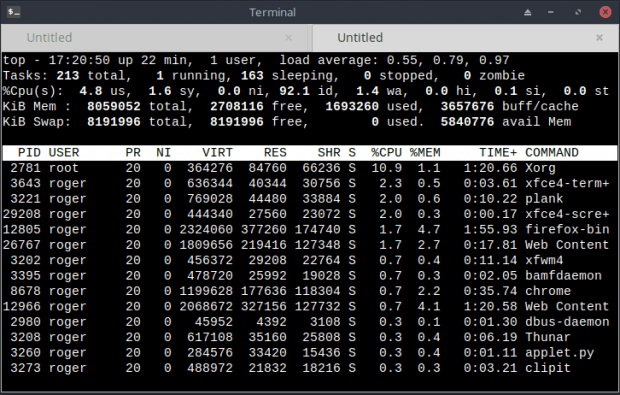Viewport: 620px width, 395px height.
Task: Click the %CPU column header
Action: (386, 153)
